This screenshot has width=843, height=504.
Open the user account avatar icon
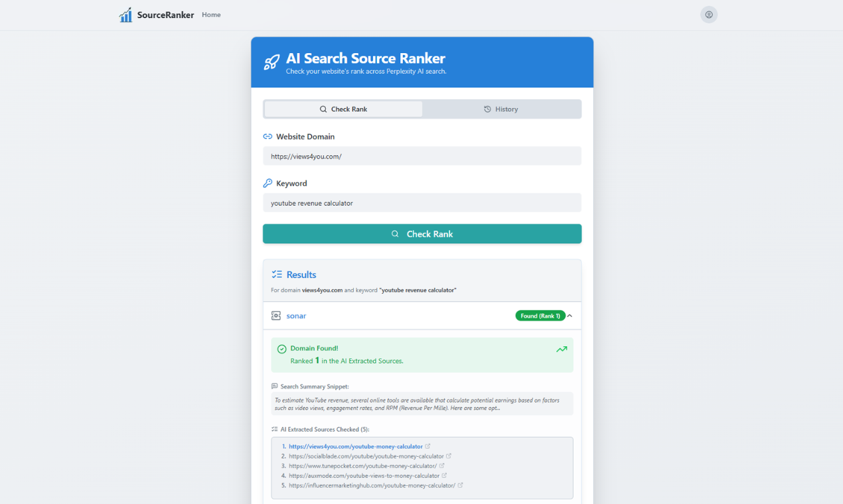(709, 15)
